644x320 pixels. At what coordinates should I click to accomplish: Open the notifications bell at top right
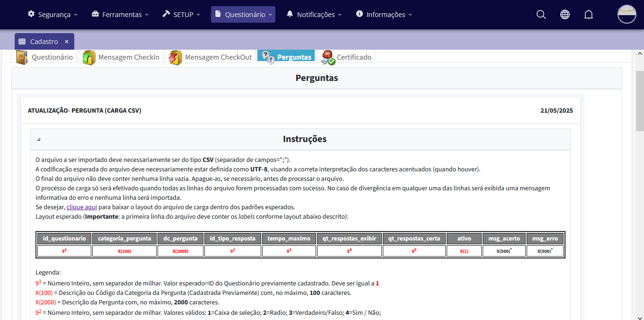click(589, 15)
